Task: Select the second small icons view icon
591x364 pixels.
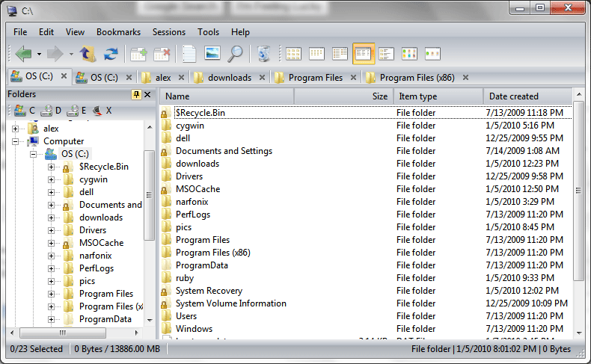Action: (x=316, y=54)
